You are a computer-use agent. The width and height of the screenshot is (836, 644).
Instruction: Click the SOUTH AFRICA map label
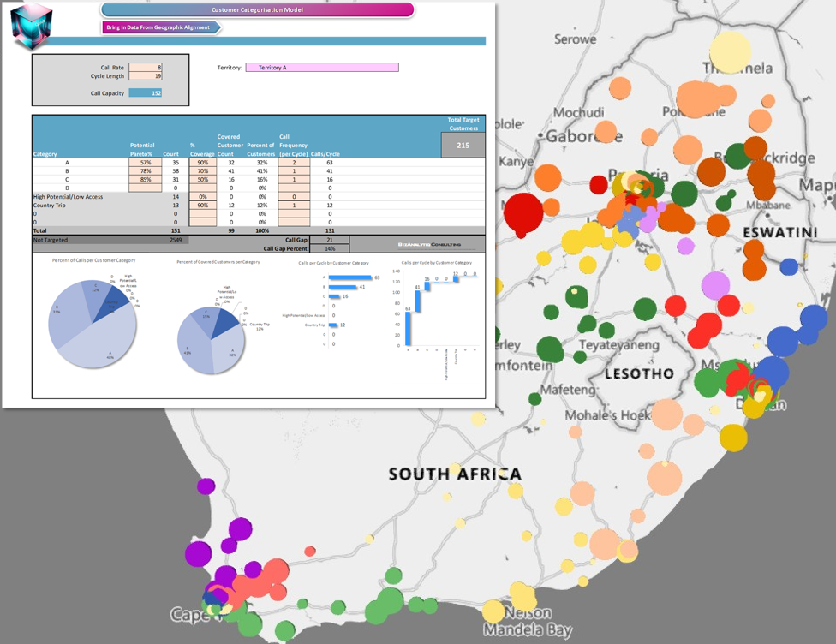(454, 474)
